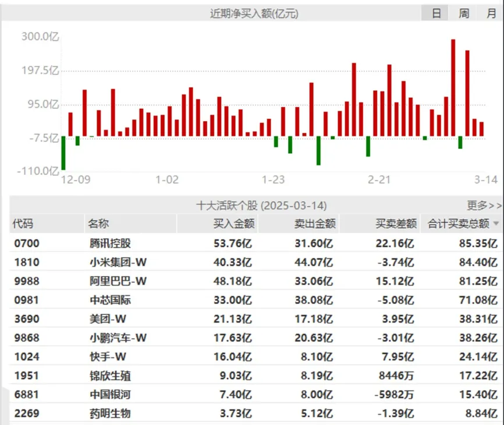This screenshot has width=504, height=425.
Task: Click total amount 85.35亿
Action: click(478, 243)
